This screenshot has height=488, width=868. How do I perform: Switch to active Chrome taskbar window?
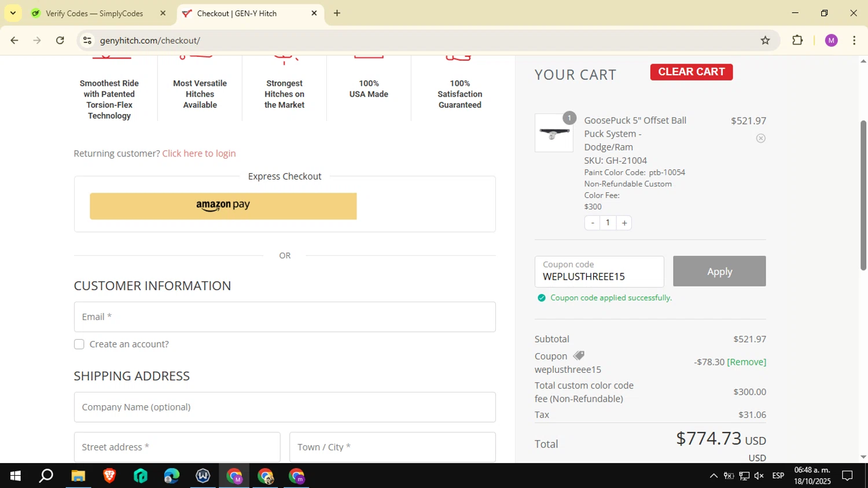(x=234, y=476)
